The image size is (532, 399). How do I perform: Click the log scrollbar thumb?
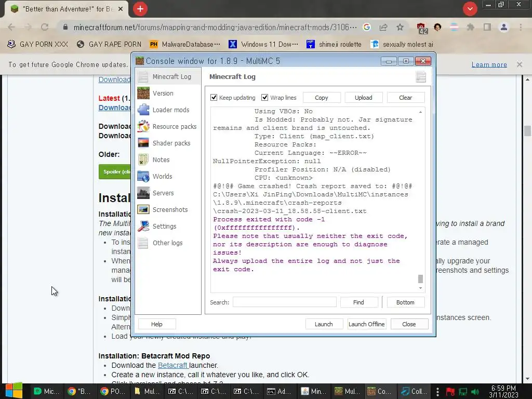(420, 279)
